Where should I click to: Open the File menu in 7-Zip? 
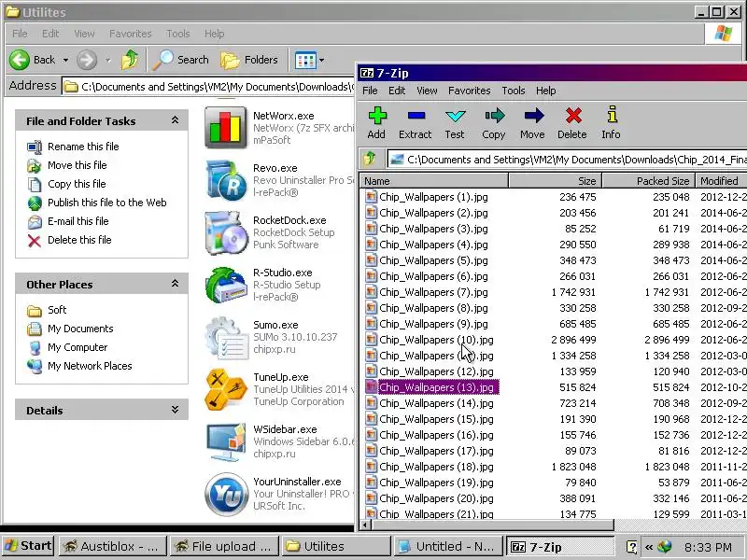(x=370, y=91)
